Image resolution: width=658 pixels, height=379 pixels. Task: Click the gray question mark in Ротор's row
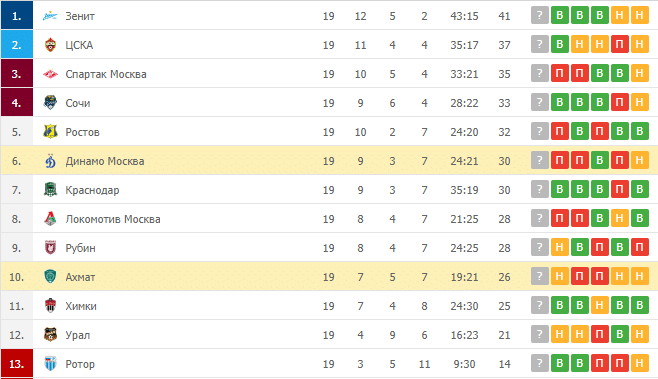click(540, 363)
